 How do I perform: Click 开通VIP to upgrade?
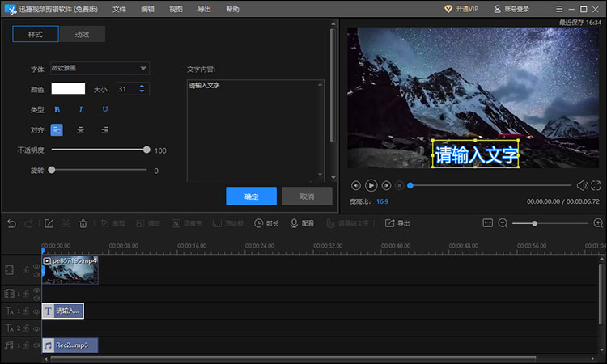tap(461, 9)
